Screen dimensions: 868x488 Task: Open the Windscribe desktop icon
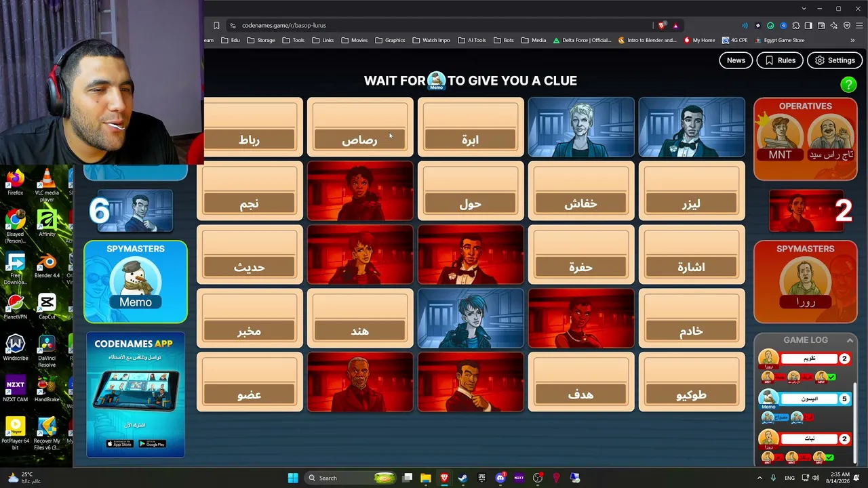(x=15, y=348)
